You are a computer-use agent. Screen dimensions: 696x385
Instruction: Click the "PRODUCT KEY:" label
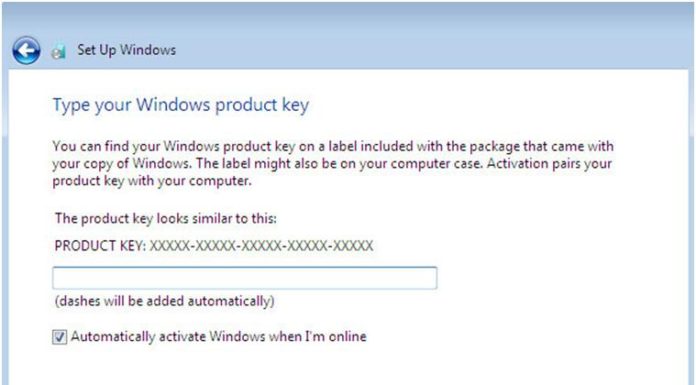(100, 246)
